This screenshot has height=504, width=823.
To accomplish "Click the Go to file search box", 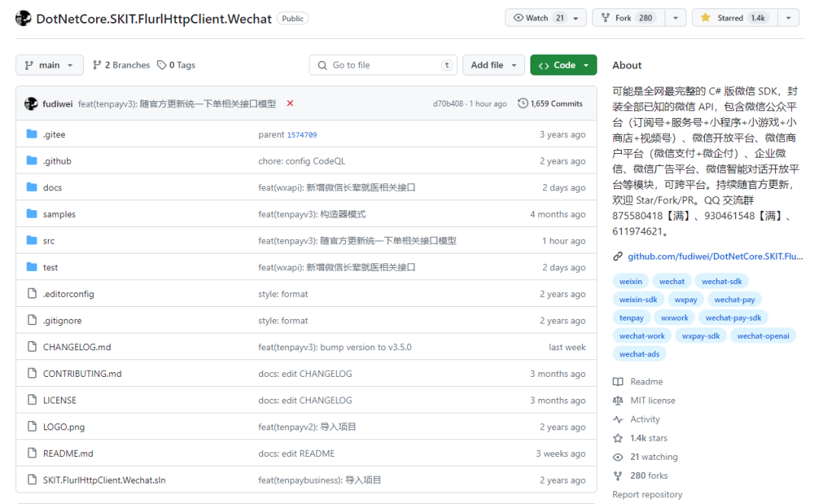I will (x=383, y=65).
